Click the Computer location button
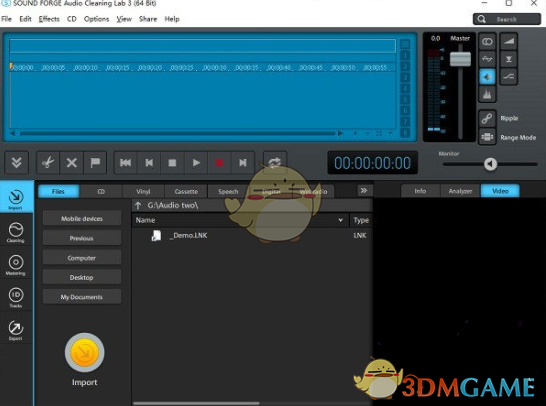The width and height of the screenshot is (546, 406). tap(82, 258)
